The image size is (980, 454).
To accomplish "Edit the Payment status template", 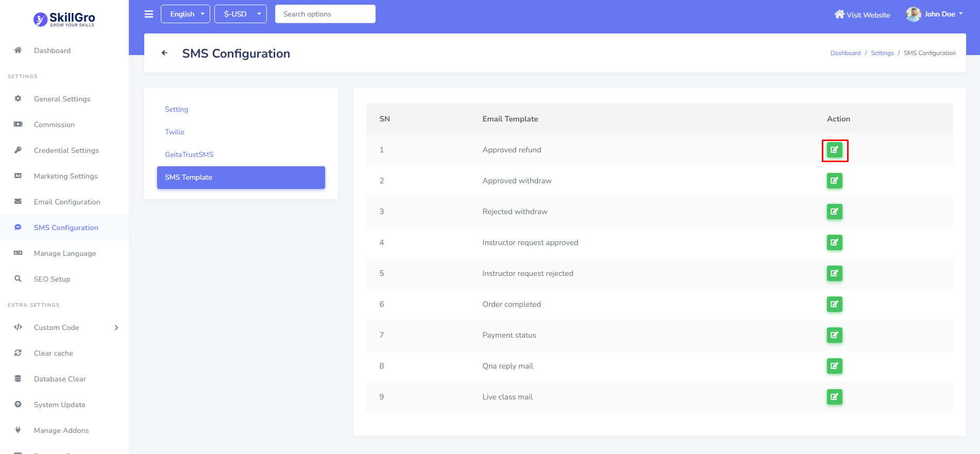I will click(834, 335).
